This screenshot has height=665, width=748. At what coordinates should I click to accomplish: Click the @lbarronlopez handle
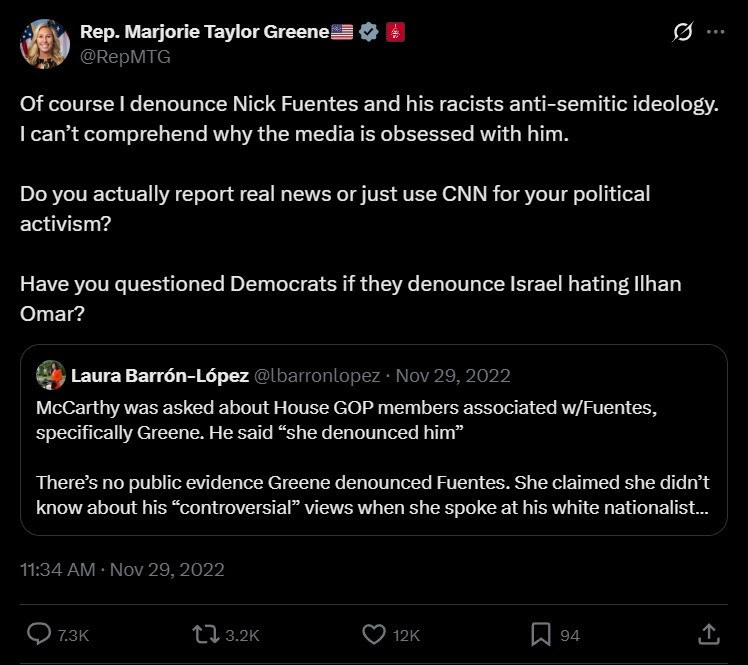[x=317, y=376]
